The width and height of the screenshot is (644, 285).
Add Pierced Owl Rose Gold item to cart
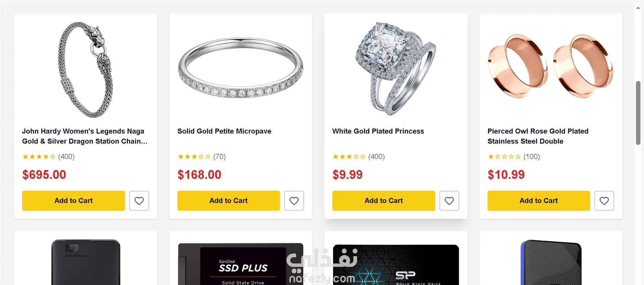tap(538, 201)
